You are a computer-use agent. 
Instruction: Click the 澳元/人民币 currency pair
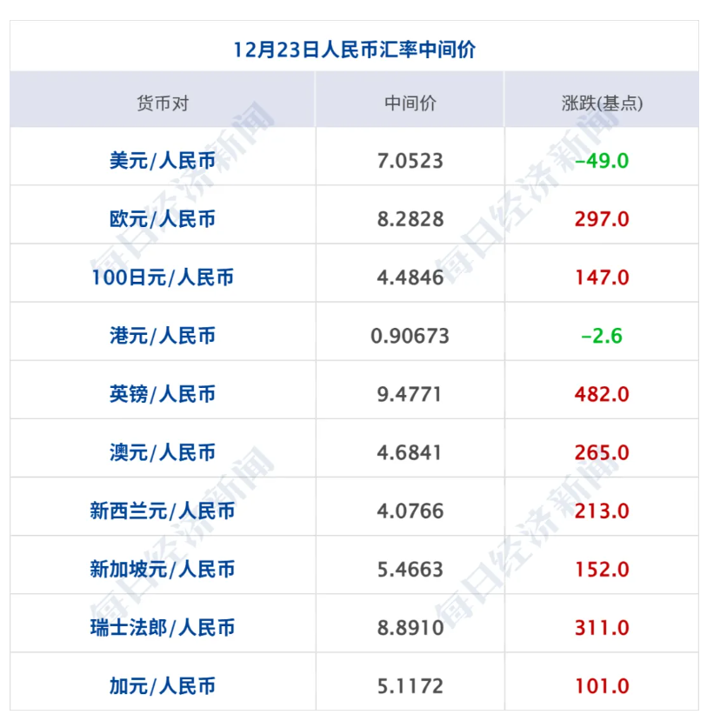(x=162, y=451)
